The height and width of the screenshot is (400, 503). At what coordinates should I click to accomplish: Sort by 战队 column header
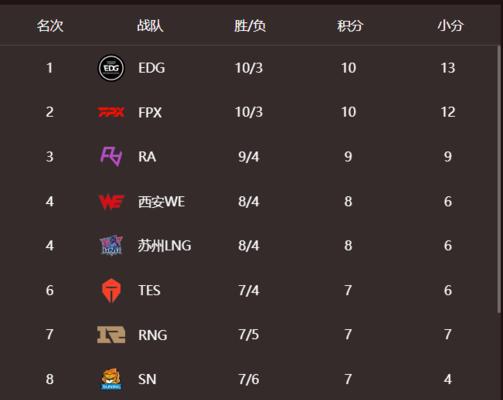point(150,26)
